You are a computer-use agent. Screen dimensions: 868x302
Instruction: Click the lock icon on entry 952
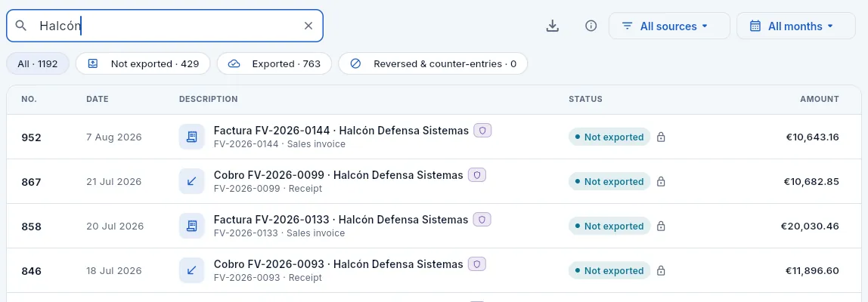tap(660, 137)
